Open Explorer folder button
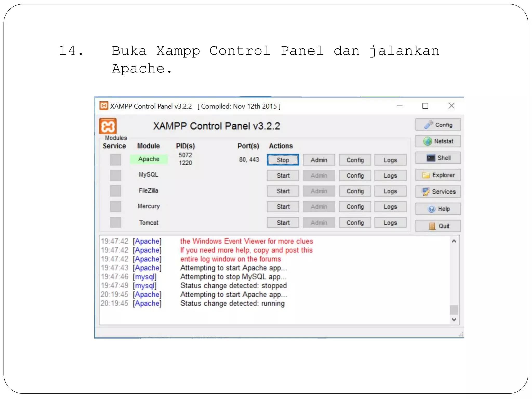This screenshot has width=532, height=399. (438, 175)
